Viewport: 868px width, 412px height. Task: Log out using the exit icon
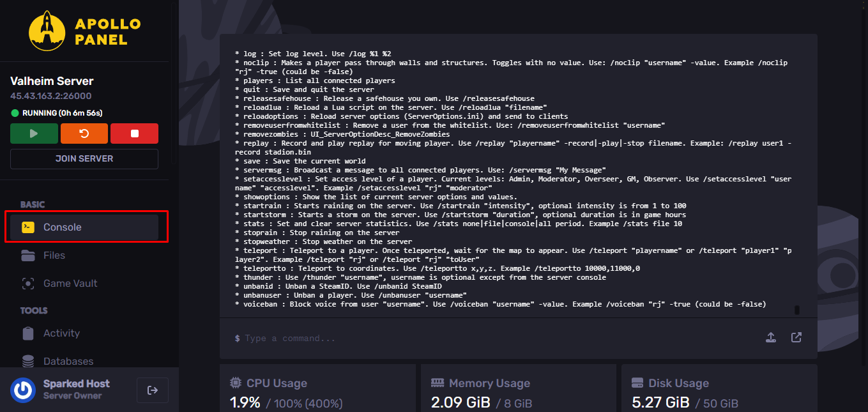153,390
